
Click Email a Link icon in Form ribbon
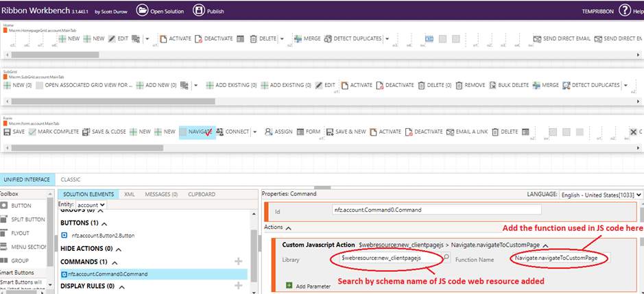[451, 132]
